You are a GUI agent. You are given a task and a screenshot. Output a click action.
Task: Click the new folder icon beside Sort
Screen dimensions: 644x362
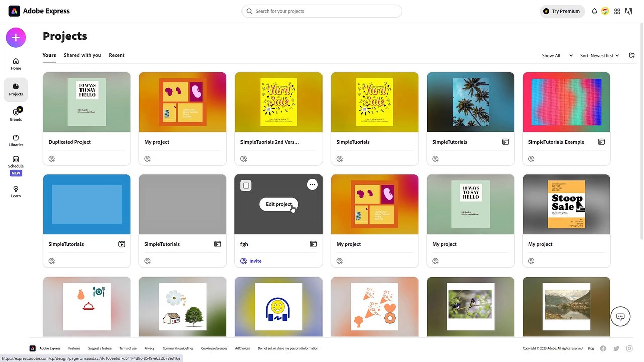pos(632,55)
